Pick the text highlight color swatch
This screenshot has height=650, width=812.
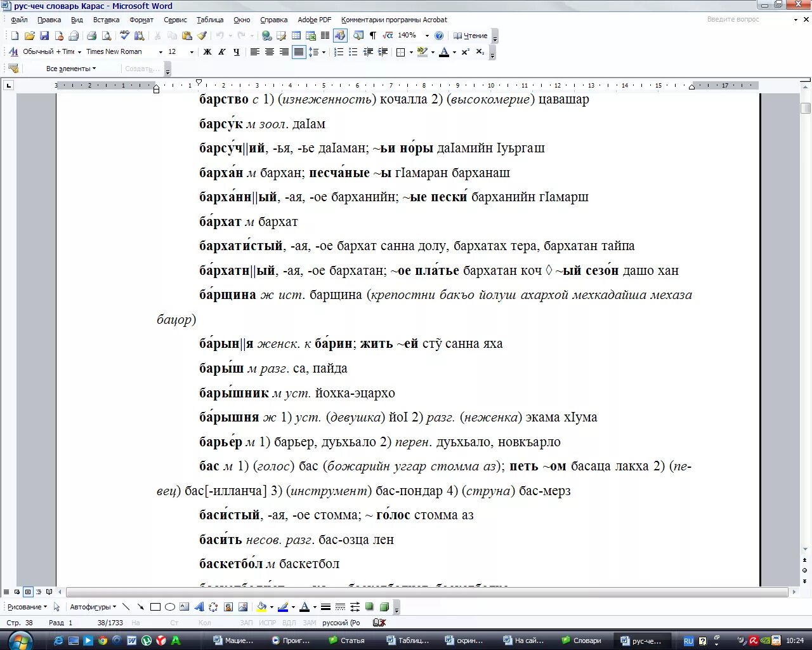coord(422,52)
